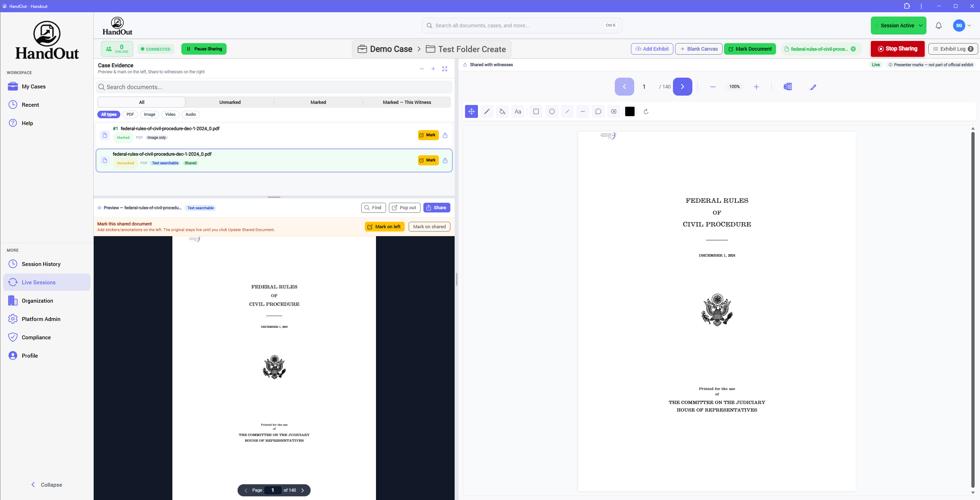
Task: Zoom in the shared document
Action: coord(756,87)
